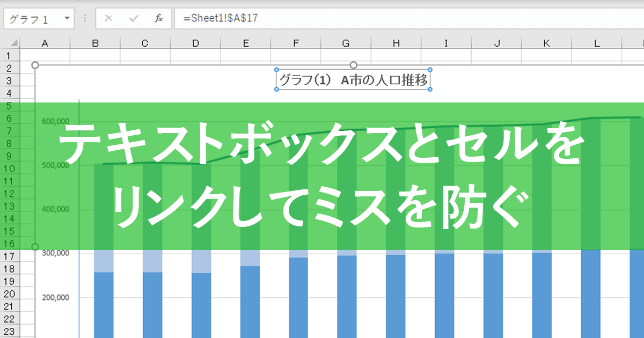Screen dimensions: 644x338
Task: Select column B header
Action: pos(95,43)
